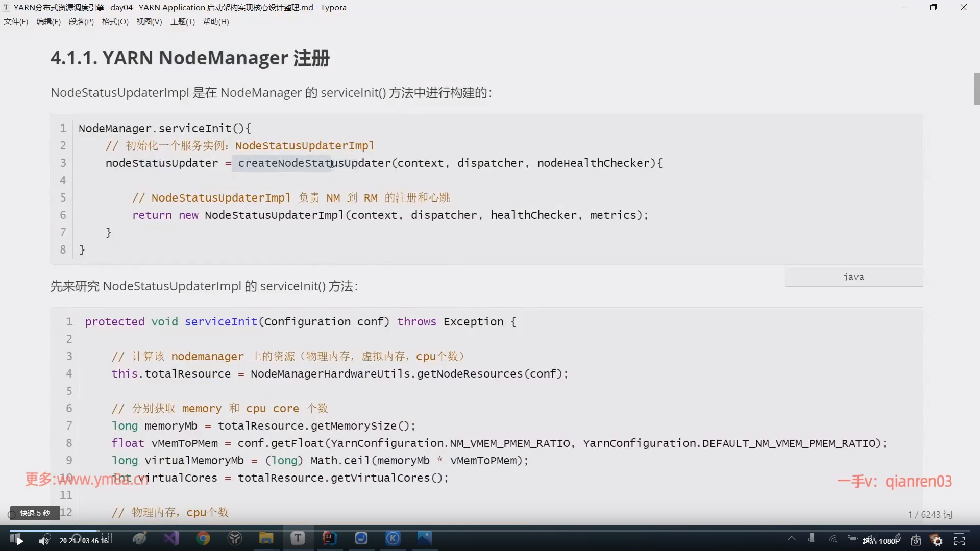The width and height of the screenshot is (980, 551).
Task: Open the java language selector on the code block
Action: tap(853, 277)
